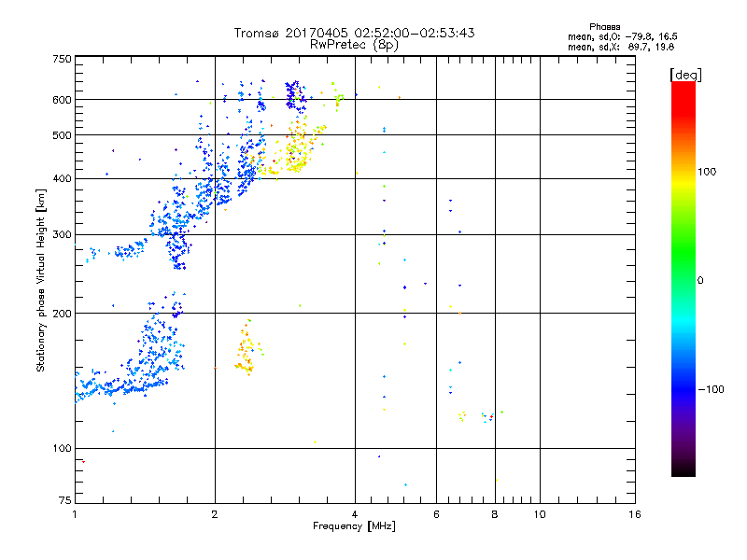Click the y-axis '750' tick label
Viewport: 747px width, 560px height.
click(x=62, y=59)
